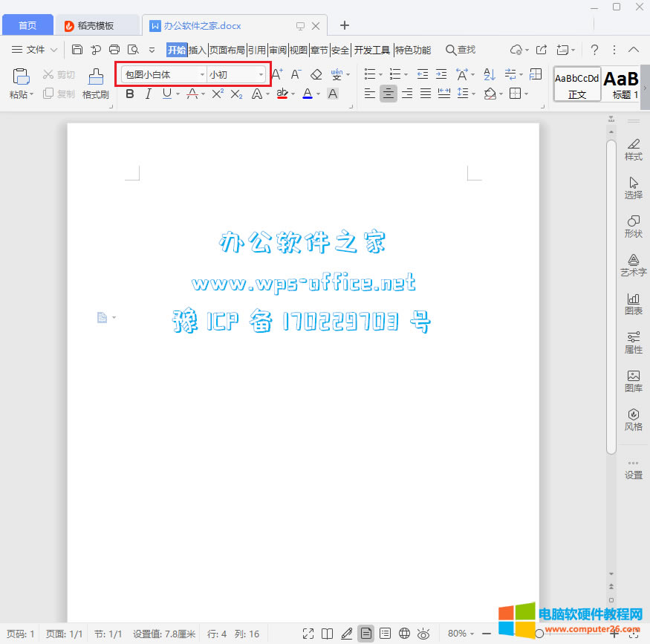
Task: Click the Format Painter (格式刷) icon
Action: point(96,77)
